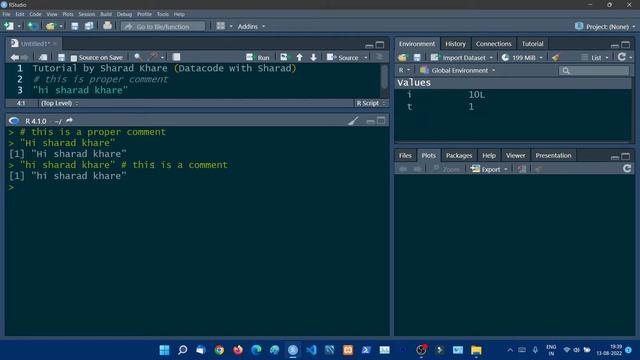Click the create new project icon

pyautogui.click(x=33, y=26)
